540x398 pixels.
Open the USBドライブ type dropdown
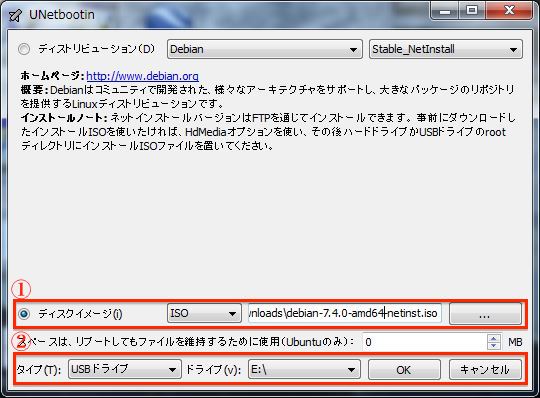coord(125,369)
